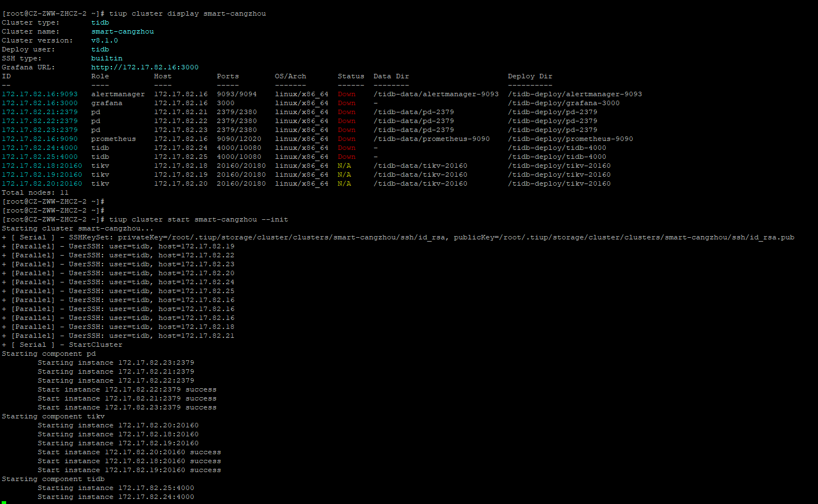The width and height of the screenshot is (818, 504).
Task: Click the SSHKeySet privateKey serial line
Action: coord(398,237)
